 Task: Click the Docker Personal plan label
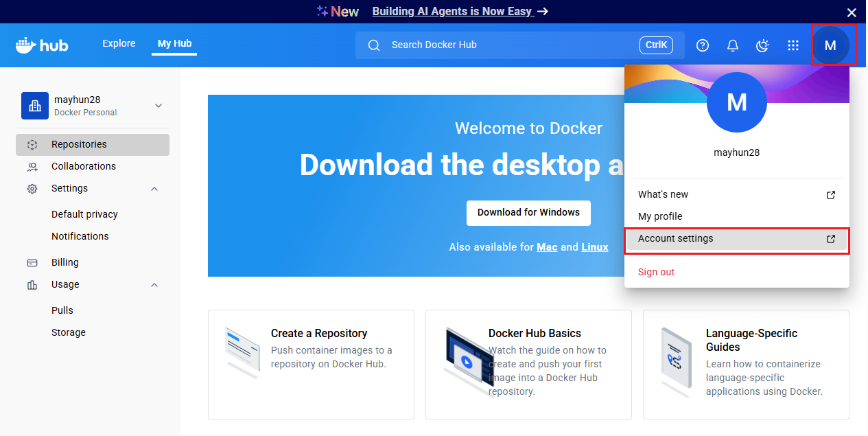pos(86,113)
